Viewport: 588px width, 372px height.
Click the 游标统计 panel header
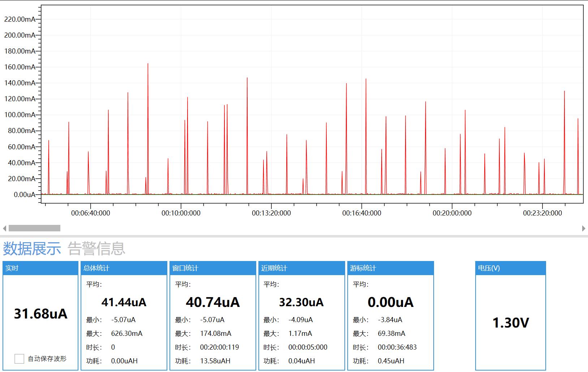(x=390, y=268)
